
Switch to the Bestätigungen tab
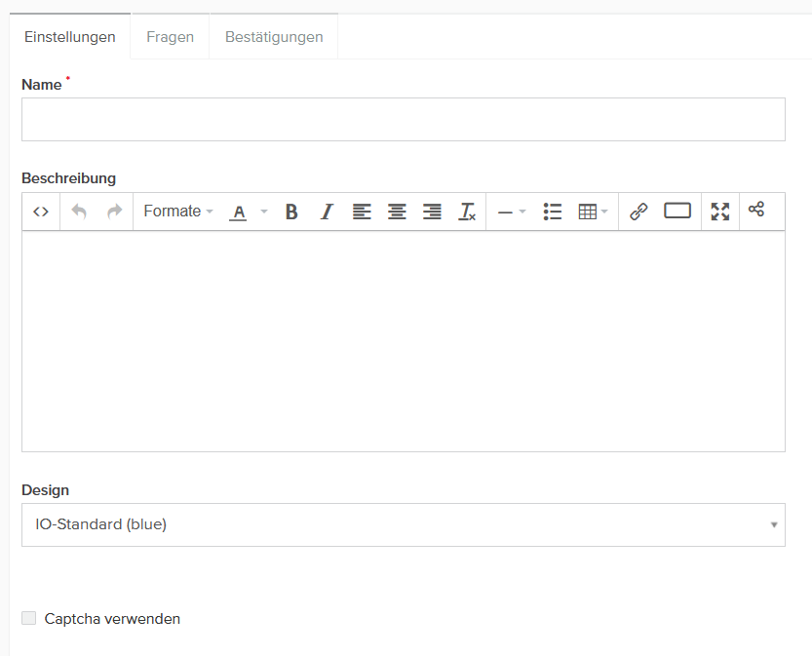(273, 37)
